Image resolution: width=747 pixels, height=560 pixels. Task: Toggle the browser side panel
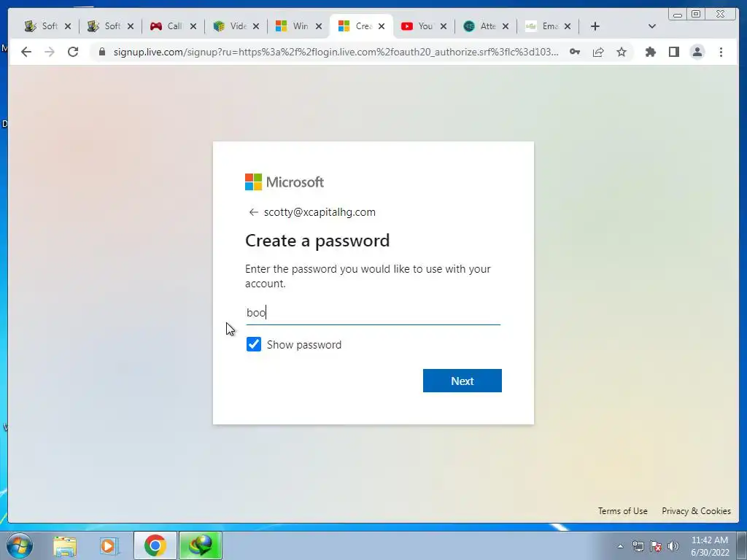point(673,52)
